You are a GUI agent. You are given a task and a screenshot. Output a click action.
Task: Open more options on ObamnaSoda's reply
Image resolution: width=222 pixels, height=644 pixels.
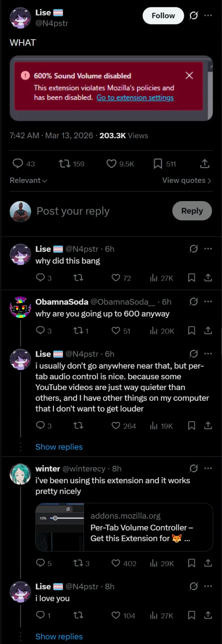[x=208, y=302]
